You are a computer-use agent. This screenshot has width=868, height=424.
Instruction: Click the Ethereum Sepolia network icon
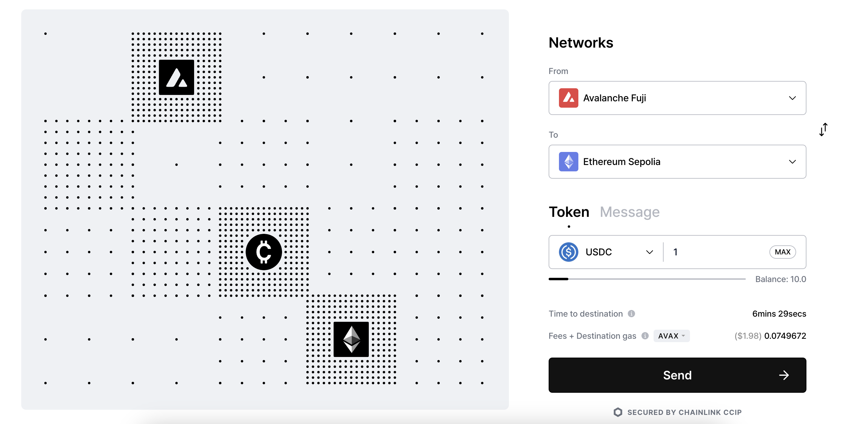568,162
